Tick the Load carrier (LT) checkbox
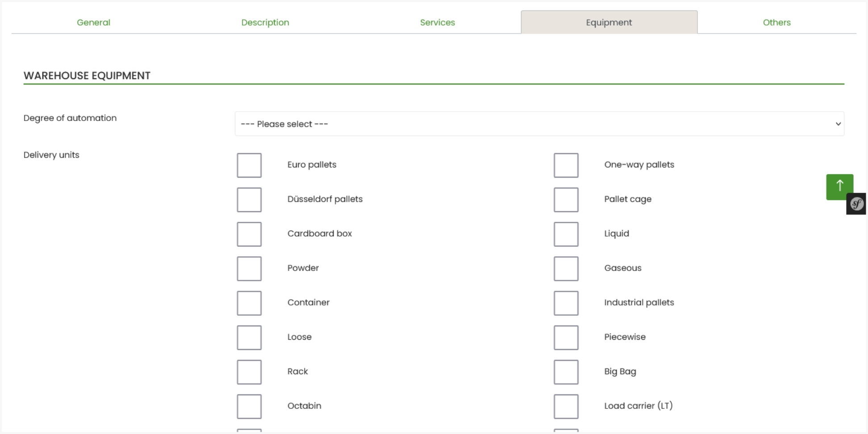 565,406
